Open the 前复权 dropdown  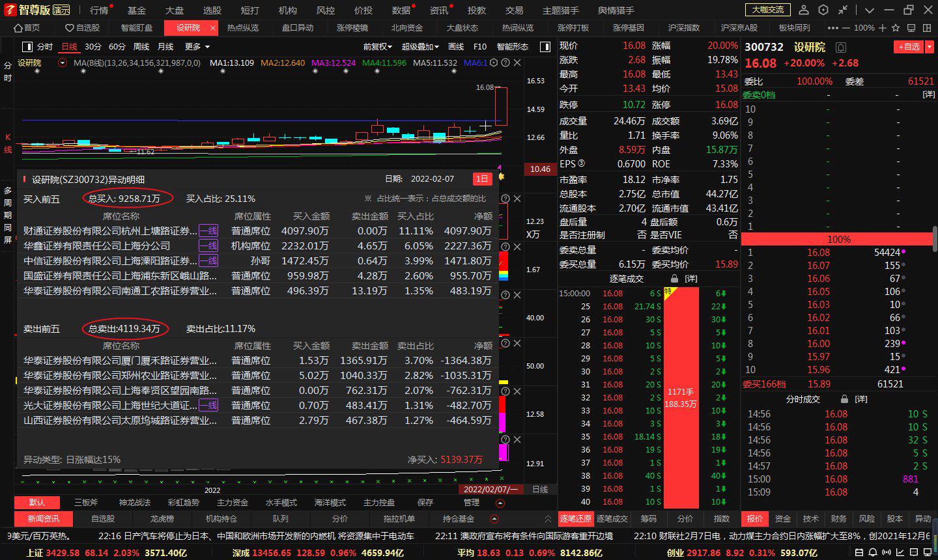click(378, 47)
